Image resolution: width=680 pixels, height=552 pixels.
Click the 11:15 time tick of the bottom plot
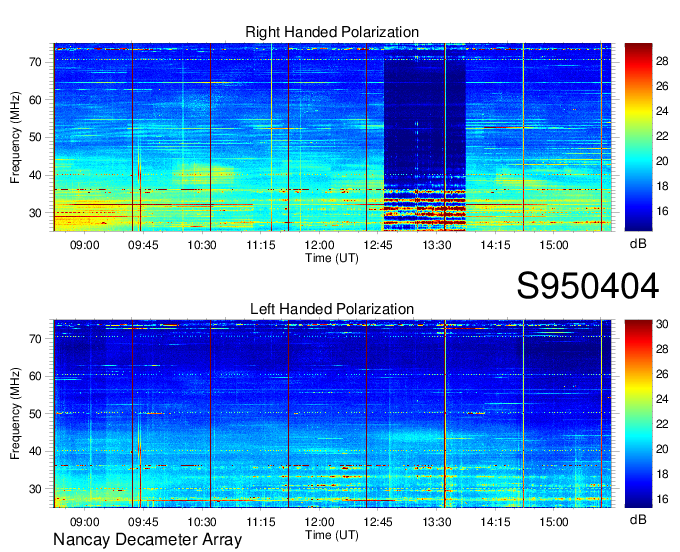tap(261, 522)
